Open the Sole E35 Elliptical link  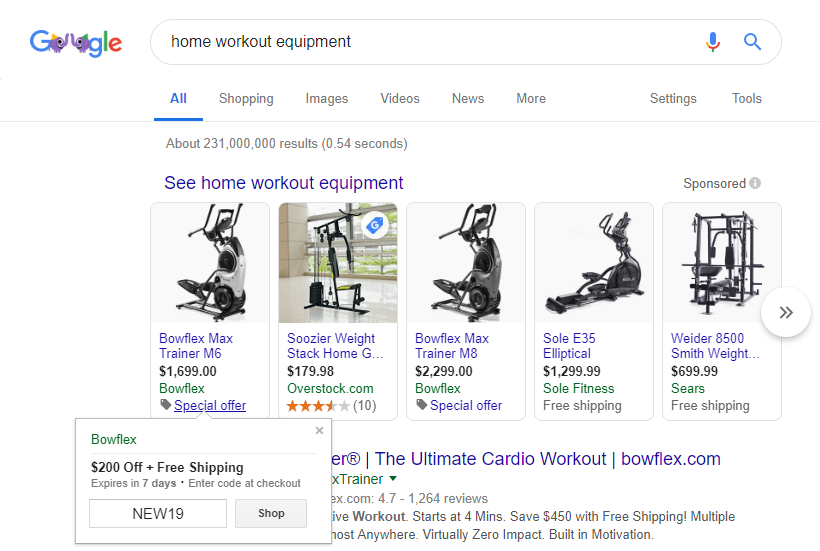click(570, 346)
